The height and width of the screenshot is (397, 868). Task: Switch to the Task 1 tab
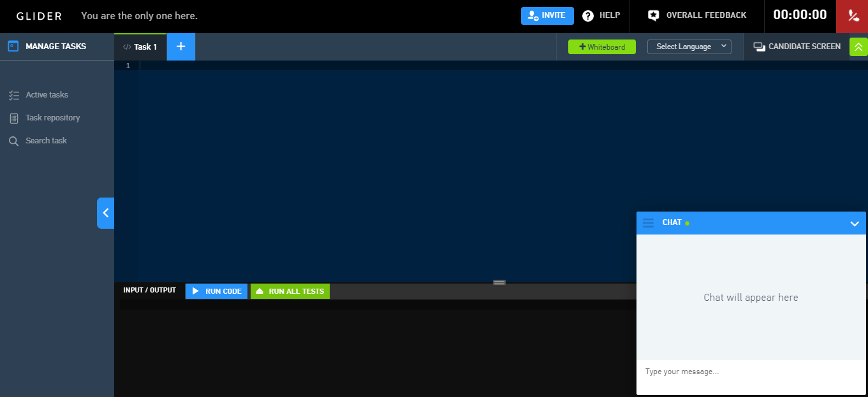[x=140, y=47]
